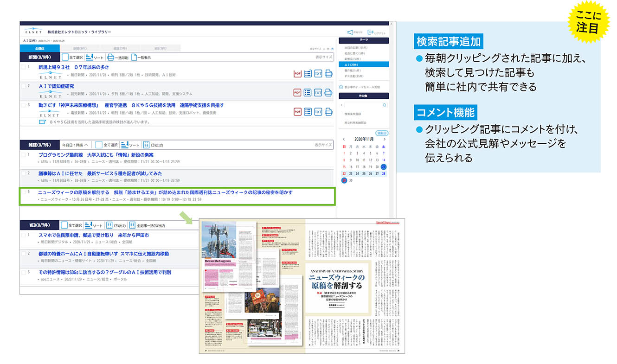
Task: Select AI(23件) theme in sidebar
Action: click(364, 64)
